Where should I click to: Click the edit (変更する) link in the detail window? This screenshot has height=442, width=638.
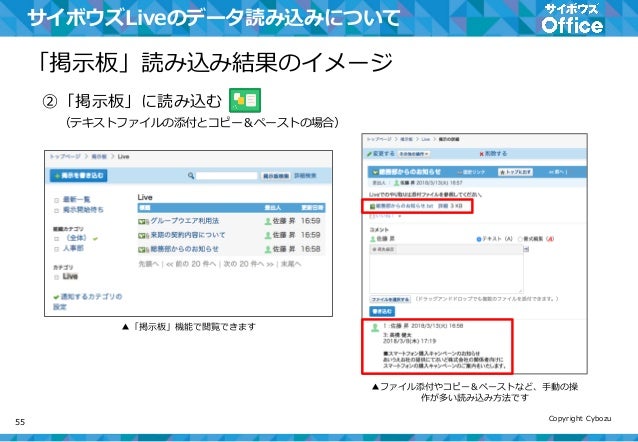point(384,154)
